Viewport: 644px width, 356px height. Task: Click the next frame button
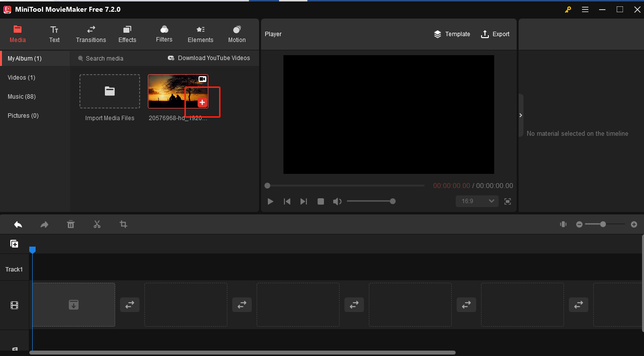pyautogui.click(x=303, y=201)
